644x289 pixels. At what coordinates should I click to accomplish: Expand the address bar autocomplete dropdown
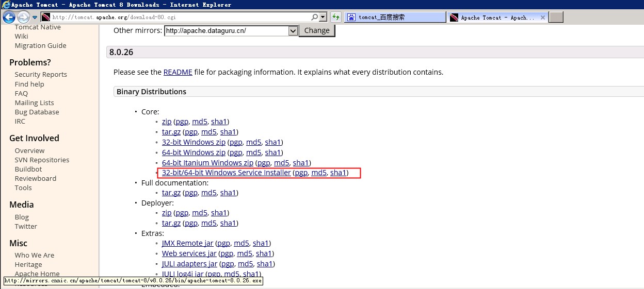pyautogui.click(x=323, y=17)
